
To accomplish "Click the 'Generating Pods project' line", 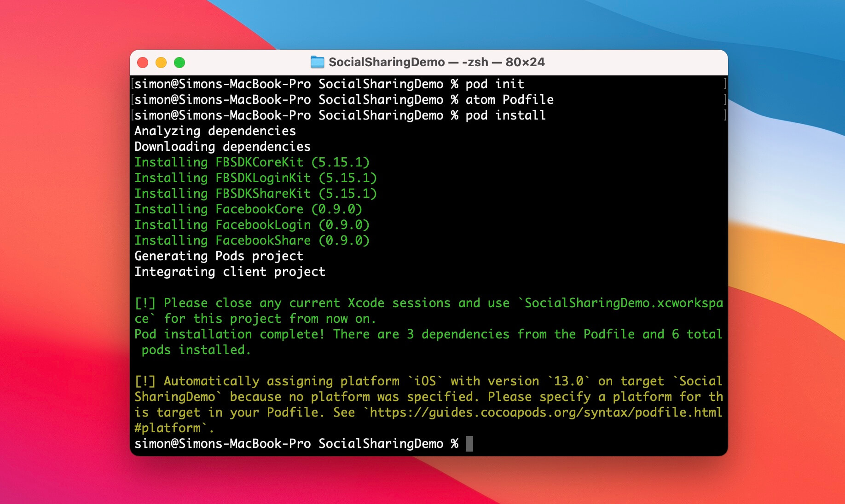I will coord(219,256).
